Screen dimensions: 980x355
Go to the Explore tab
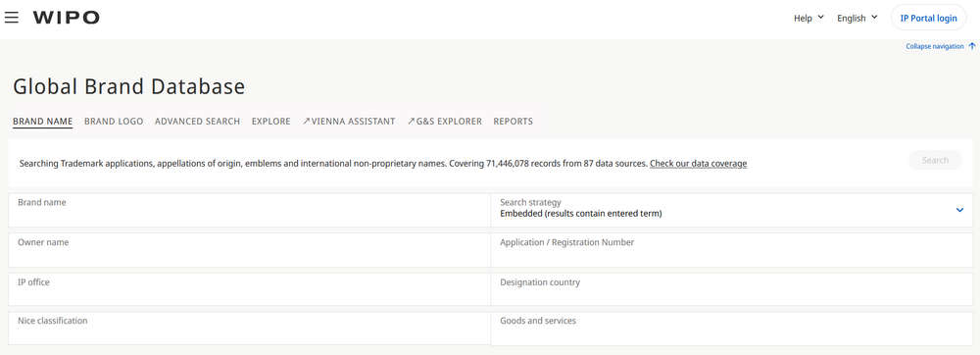pyautogui.click(x=271, y=122)
